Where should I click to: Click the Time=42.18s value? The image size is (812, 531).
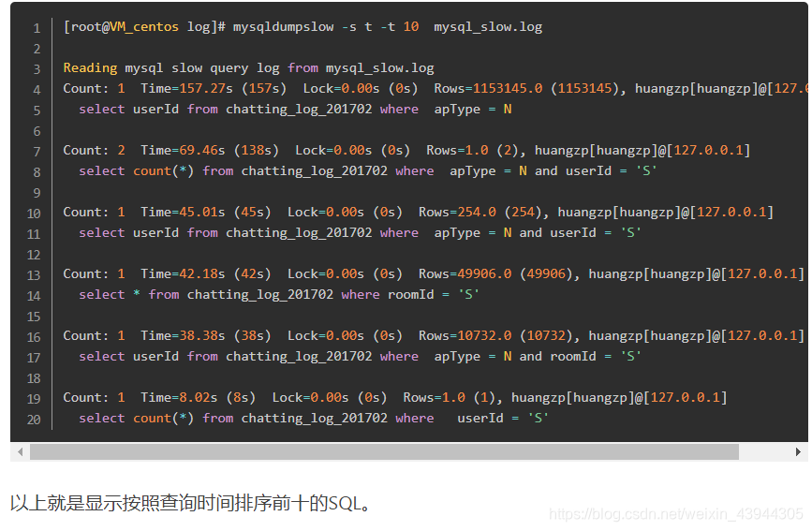tap(183, 274)
